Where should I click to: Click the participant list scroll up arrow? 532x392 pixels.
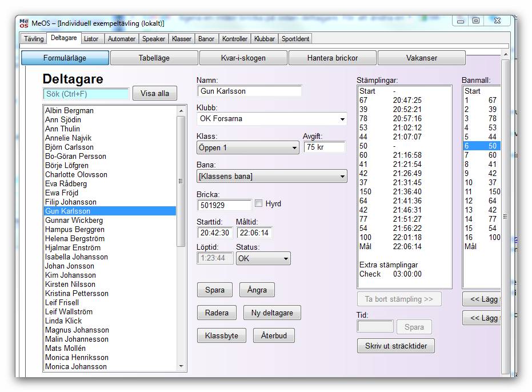point(181,111)
